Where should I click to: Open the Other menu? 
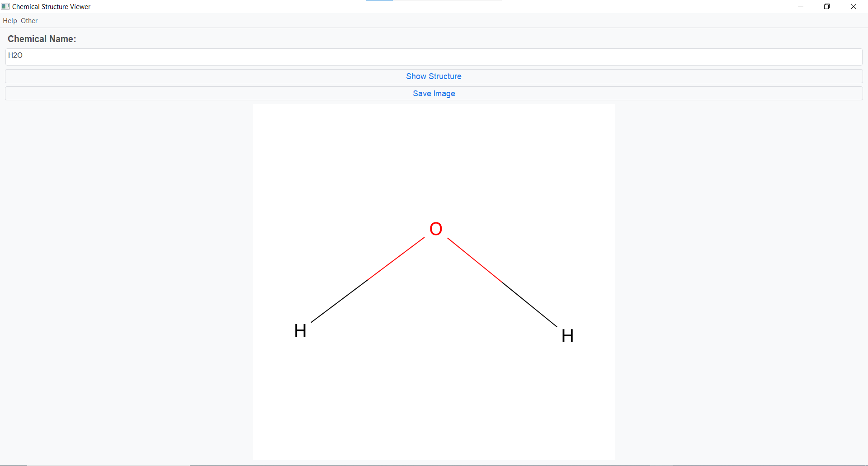pyautogui.click(x=29, y=21)
